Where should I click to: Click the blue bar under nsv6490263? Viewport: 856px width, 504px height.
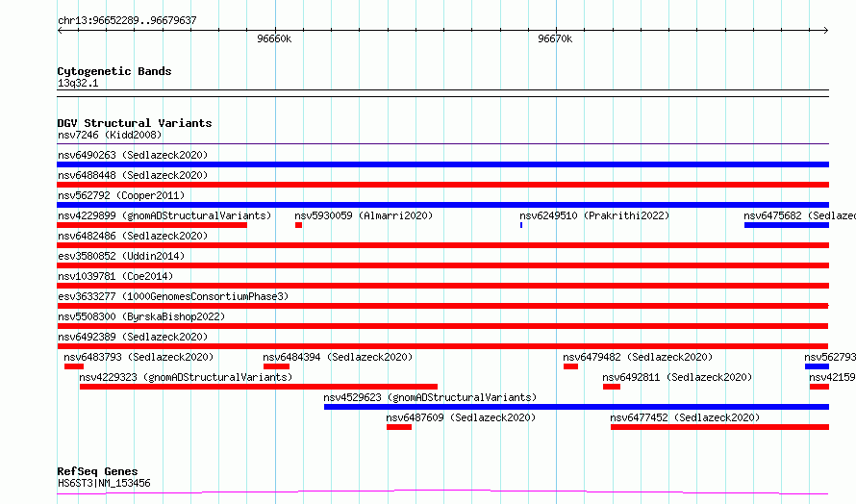pyautogui.click(x=442, y=164)
